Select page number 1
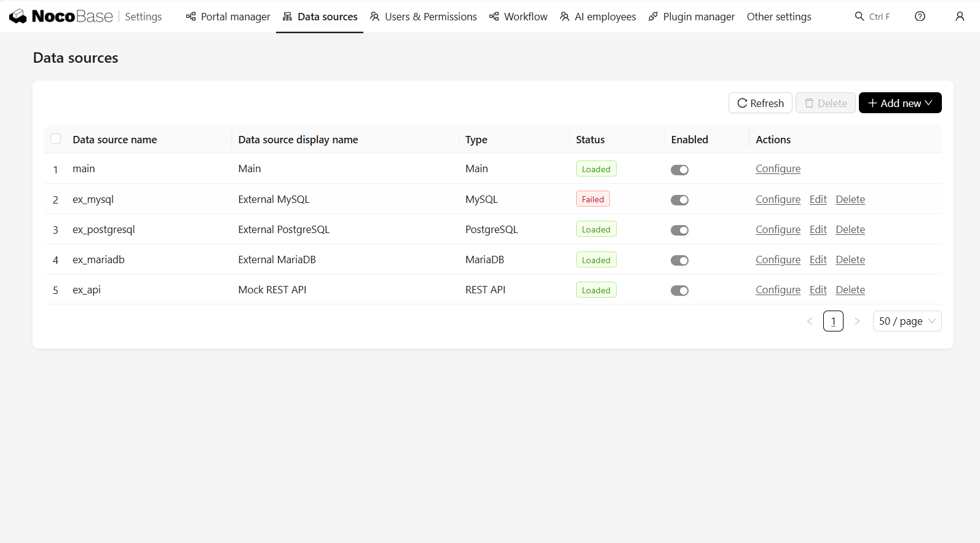980x543 pixels. 833,321
